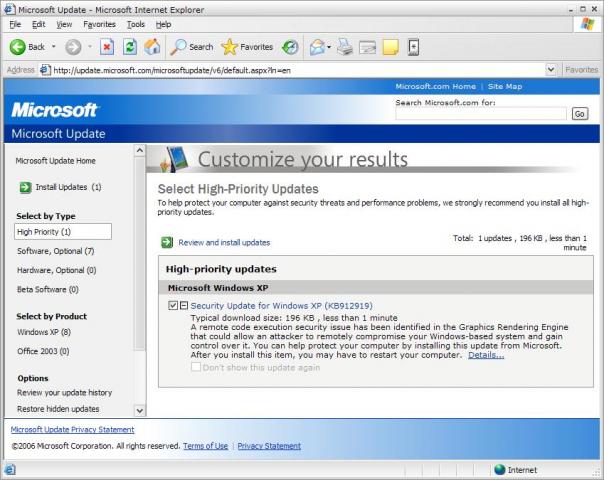Click the IE icon in title bar
Image resolution: width=604 pixels, height=480 pixels.
[x=10, y=9]
